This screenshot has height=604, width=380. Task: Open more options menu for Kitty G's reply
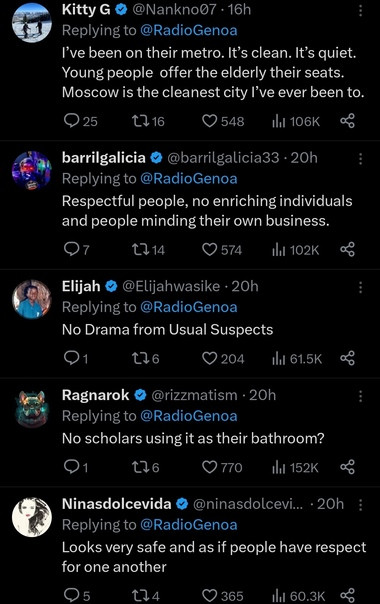click(360, 11)
